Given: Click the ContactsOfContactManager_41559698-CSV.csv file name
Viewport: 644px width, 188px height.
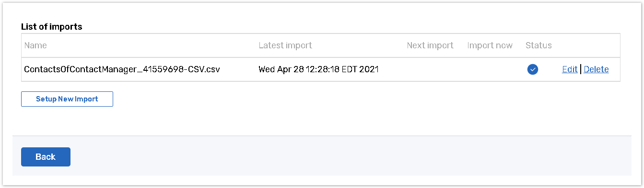Looking at the screenshot, I should [122, 69].
